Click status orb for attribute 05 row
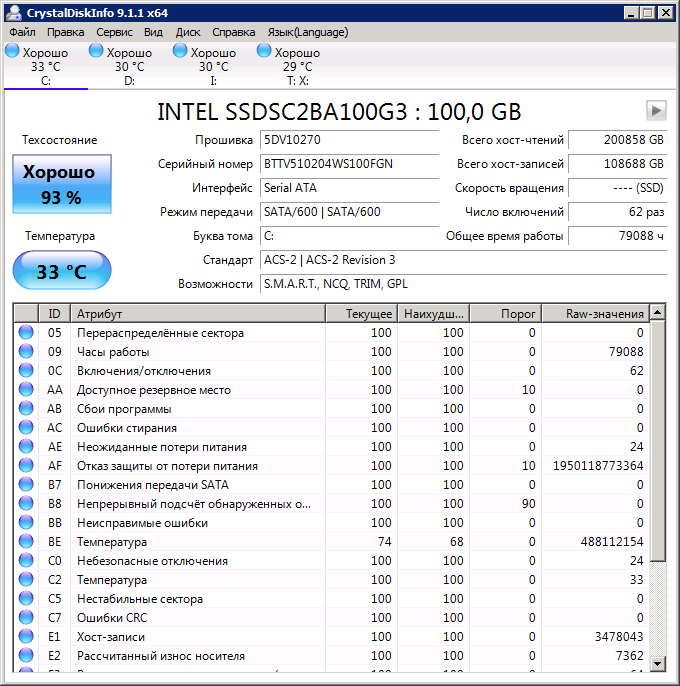Viewport: 680px width, 686px height. [x=26, y=332]
